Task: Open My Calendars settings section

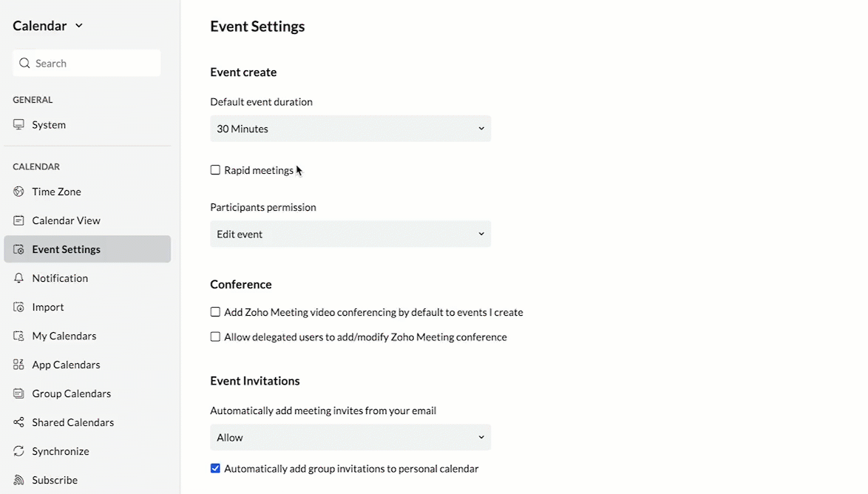Action: tap(64, 336)
